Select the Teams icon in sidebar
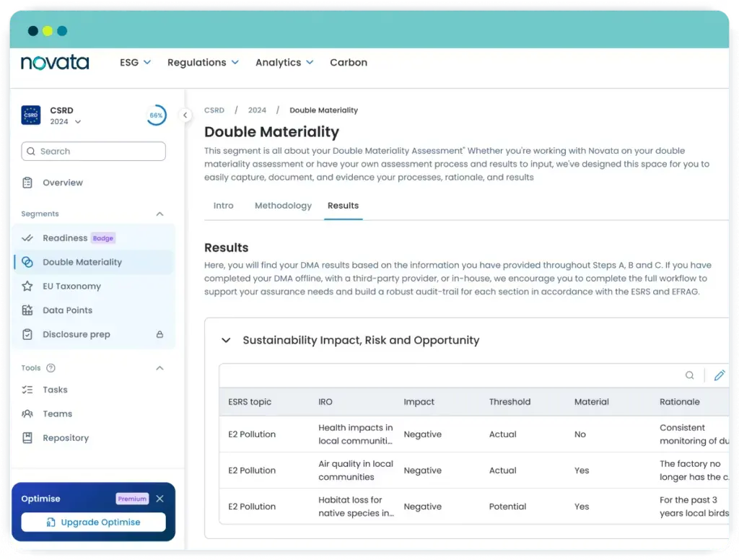 [27, 414]
